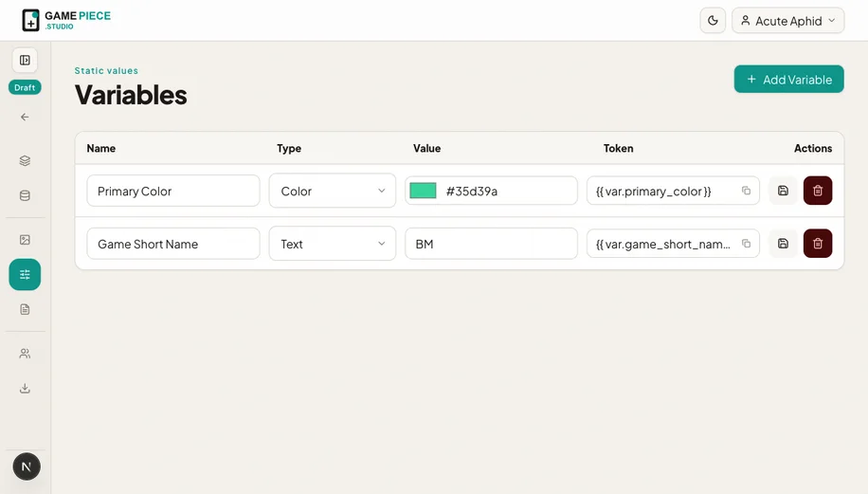The height and width of the screenshot is (494, 868).
Task: Click the BM value field
Action: (x=491, y=243)
